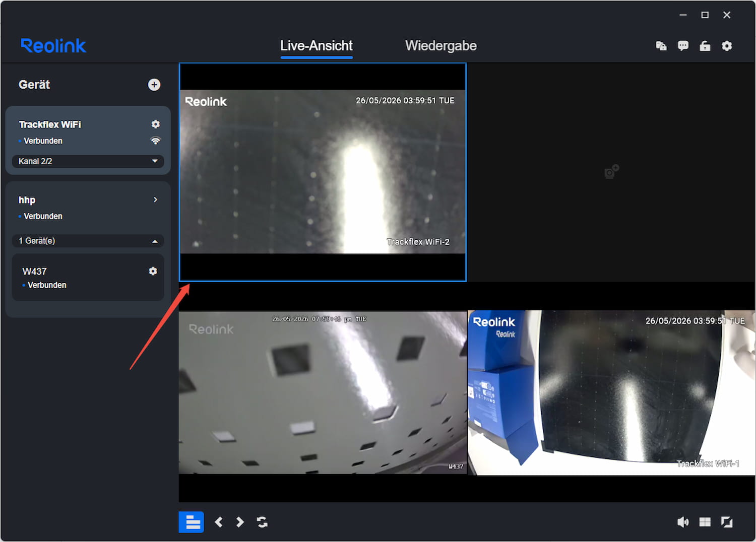Viewport: 756px width, 542px height.
Task: Go to previous camera page
Action: [219, 522]
